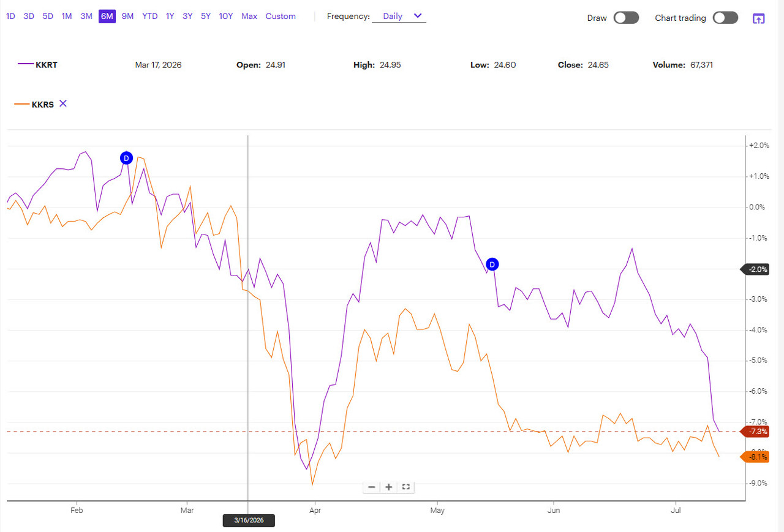This screenshot has height=532, width=784.
Task: Click the Low 24.60 value
Action: [x=505, y=65]
